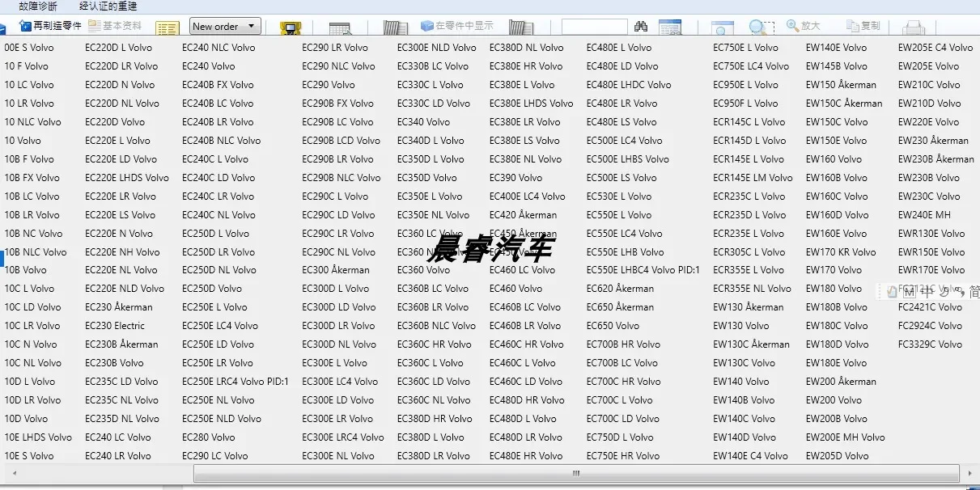Select EC700B HR Volvo
Screen dimensions: 980x490
coord(624,344)
